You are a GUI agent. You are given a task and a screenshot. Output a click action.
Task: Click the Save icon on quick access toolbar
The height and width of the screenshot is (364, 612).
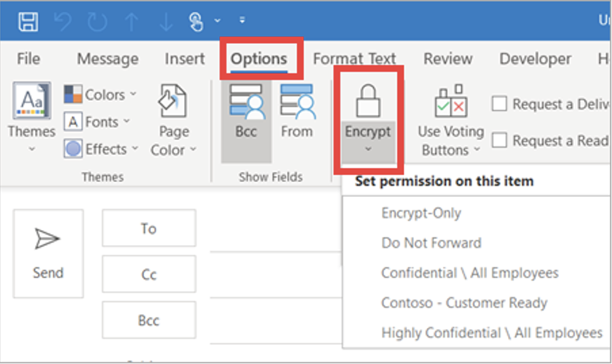point(28,21)
